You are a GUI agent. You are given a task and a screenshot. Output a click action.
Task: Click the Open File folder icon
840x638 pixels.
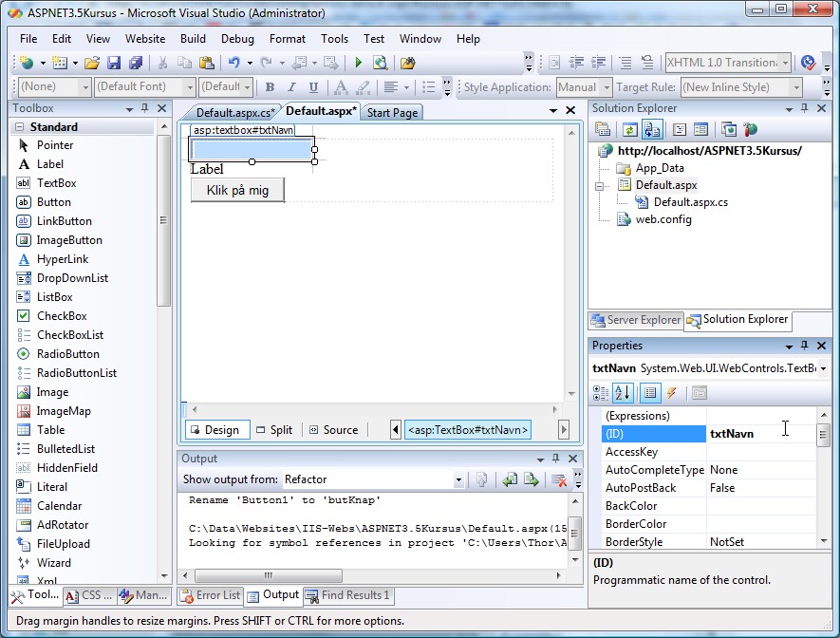coord(92,63)
